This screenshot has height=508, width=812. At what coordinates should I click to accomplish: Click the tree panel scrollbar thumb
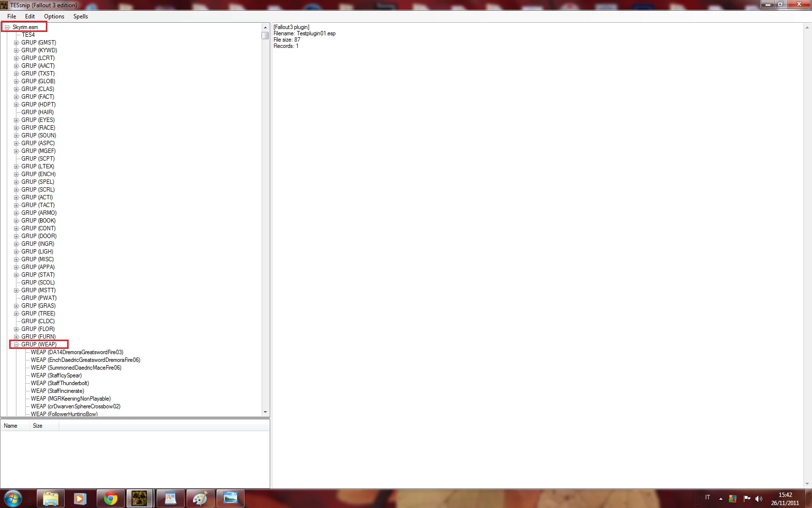[x=265, y=35]
